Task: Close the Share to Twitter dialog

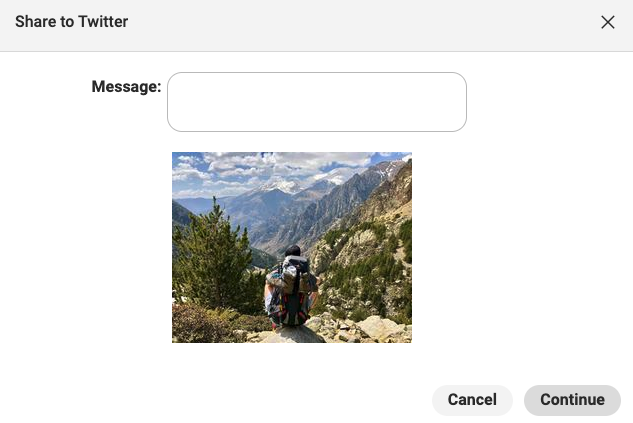Action: click(x=608, y=22)
